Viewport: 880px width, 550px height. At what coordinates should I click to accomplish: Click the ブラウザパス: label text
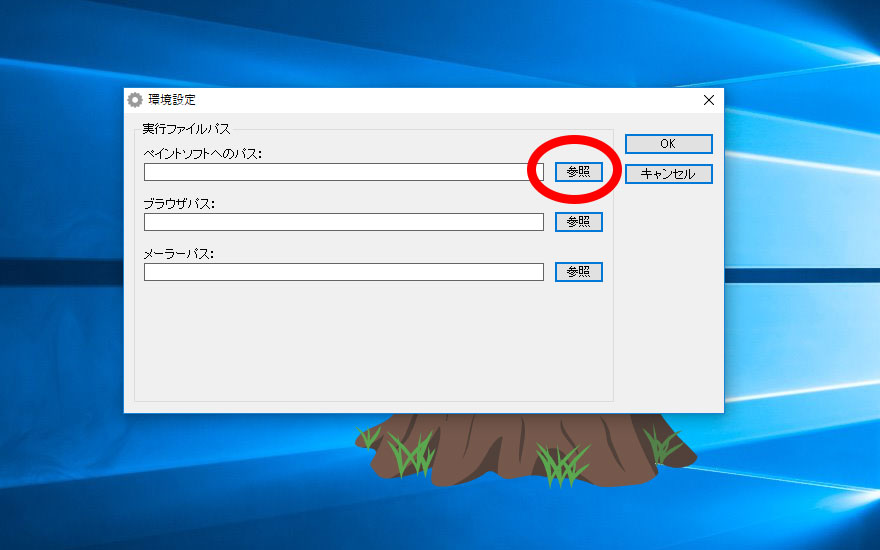180,204
